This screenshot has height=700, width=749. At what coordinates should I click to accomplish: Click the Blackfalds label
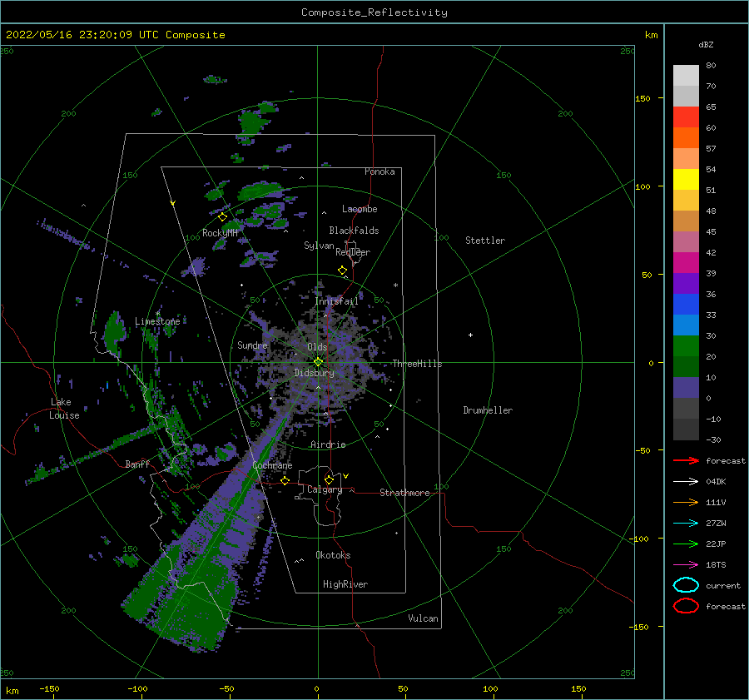click(354, 231)
